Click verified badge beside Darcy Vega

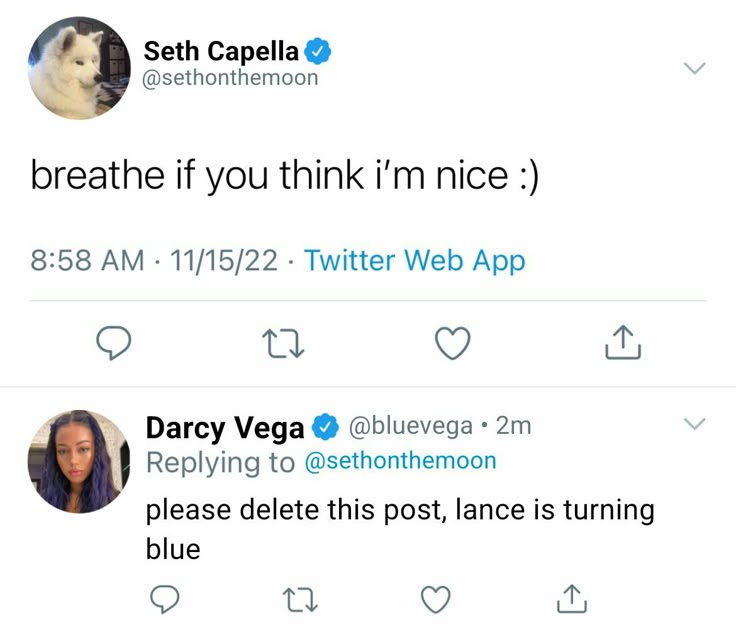point(325,428)
